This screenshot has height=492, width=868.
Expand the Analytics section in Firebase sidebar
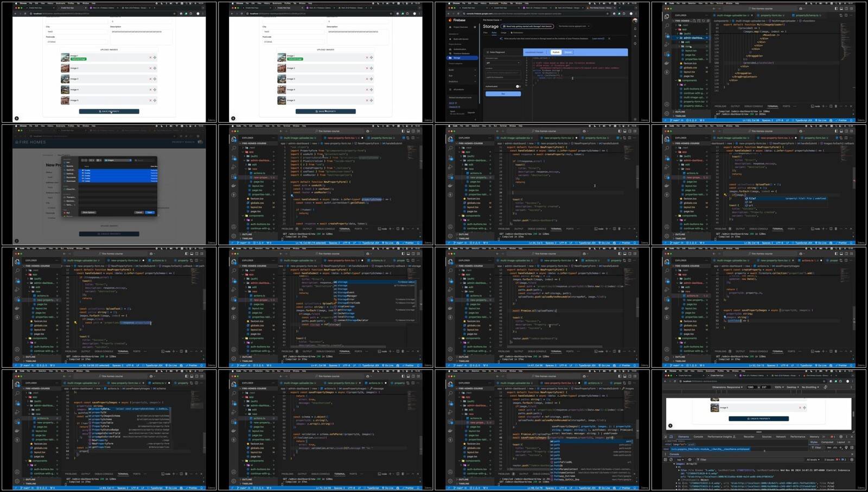(x=462, y=81)
